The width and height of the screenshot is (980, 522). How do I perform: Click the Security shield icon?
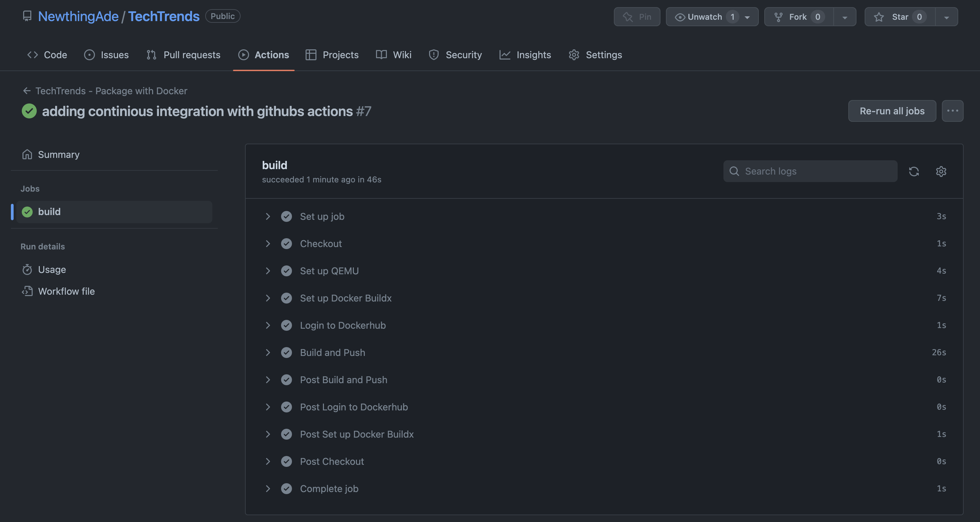(434, 55)
